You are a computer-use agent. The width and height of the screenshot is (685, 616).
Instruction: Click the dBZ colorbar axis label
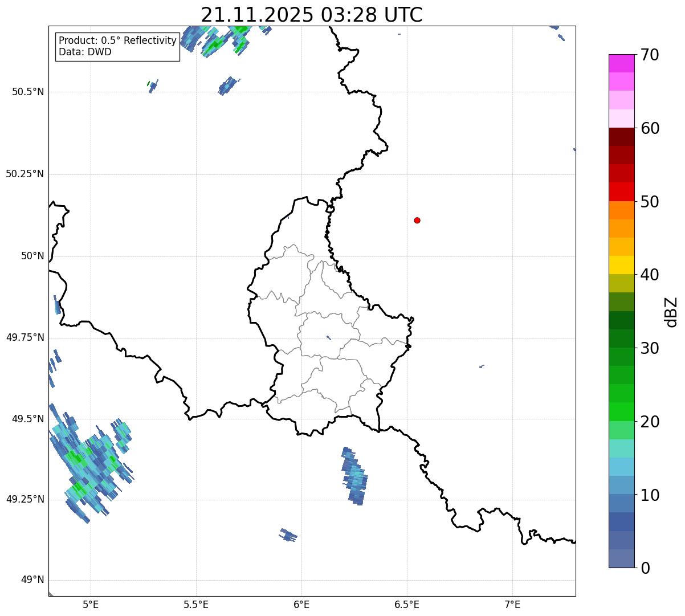(x=671, y=312)
